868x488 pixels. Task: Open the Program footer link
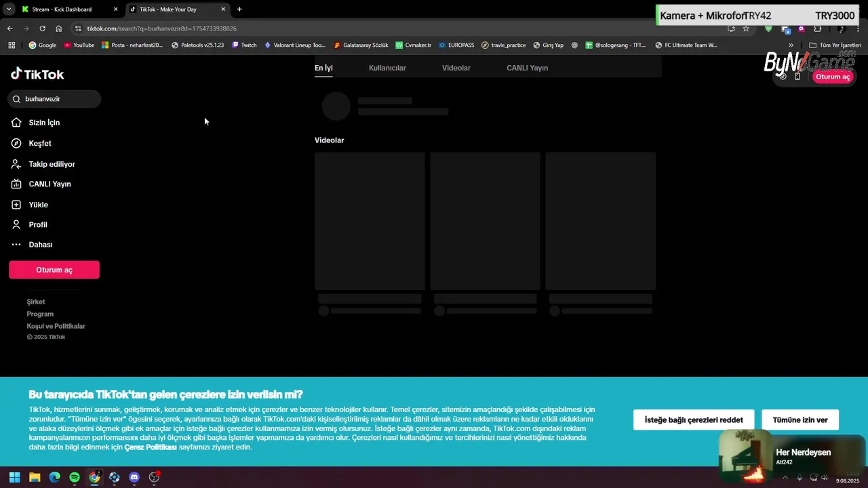click(40, 314)
